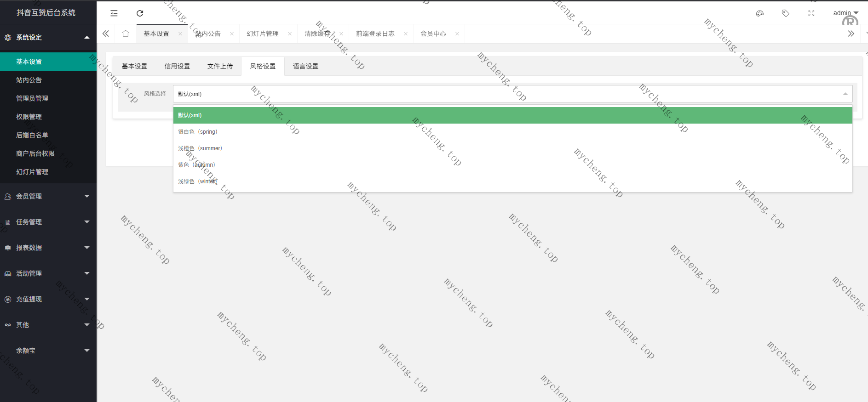The image size is (868, 402).
Task: Switch to the 文件上传 tab
Action: pyautogui.click(x=220, y=66)
